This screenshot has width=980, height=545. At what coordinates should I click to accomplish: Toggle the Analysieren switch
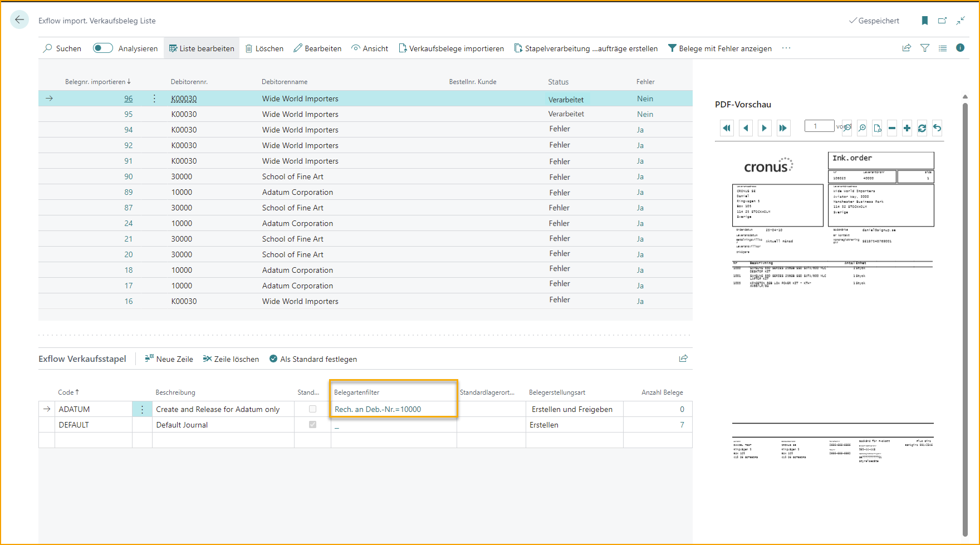pos(102,48)
